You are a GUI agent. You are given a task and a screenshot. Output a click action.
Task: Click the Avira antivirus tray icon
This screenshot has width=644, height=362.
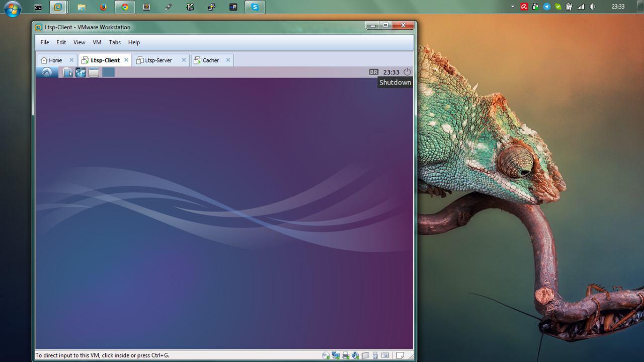click(524, 7)
